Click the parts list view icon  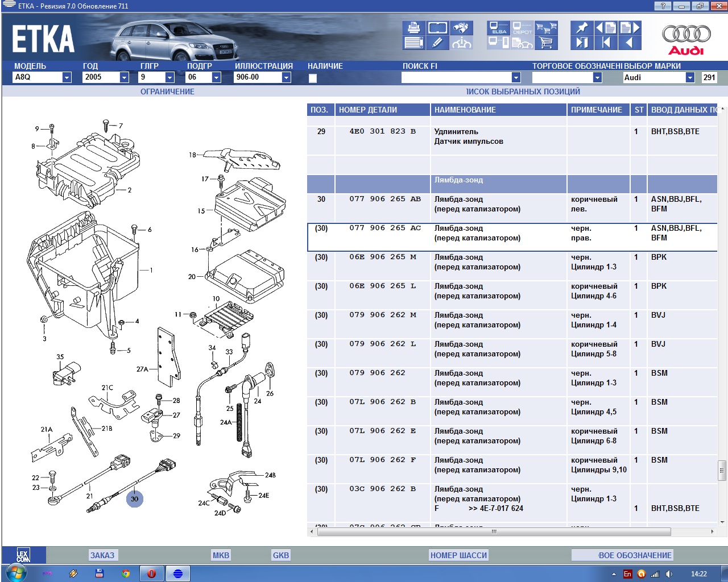coord(414,43)
